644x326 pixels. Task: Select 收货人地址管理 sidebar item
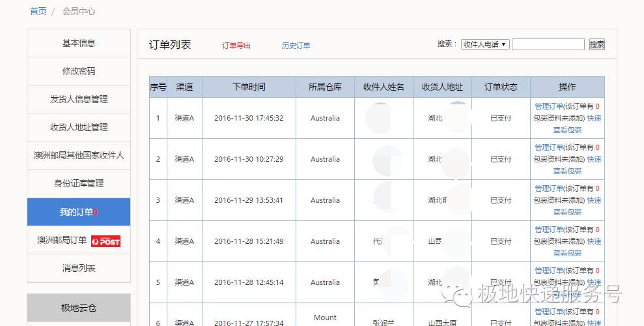(x=79, y=127)
